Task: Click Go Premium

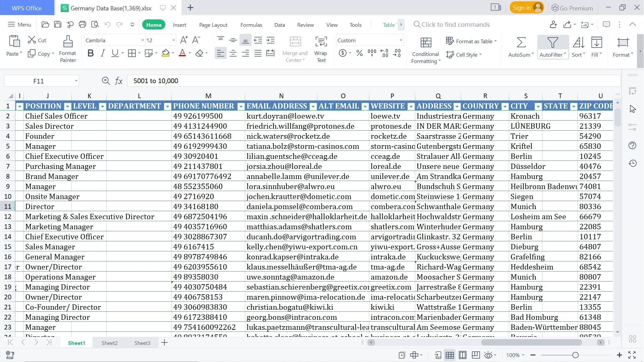Action: pos(572,7)
